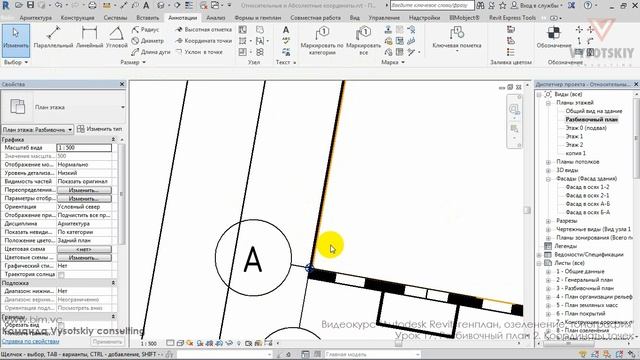Expand the 3D виды tree node

point(548,170)
